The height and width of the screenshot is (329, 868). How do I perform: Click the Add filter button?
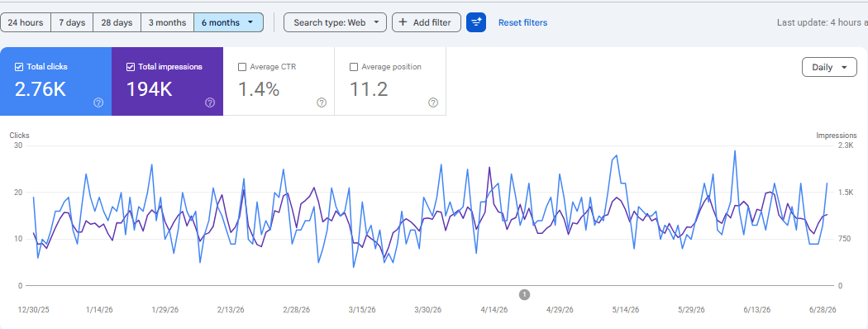(x=427, y=22)
